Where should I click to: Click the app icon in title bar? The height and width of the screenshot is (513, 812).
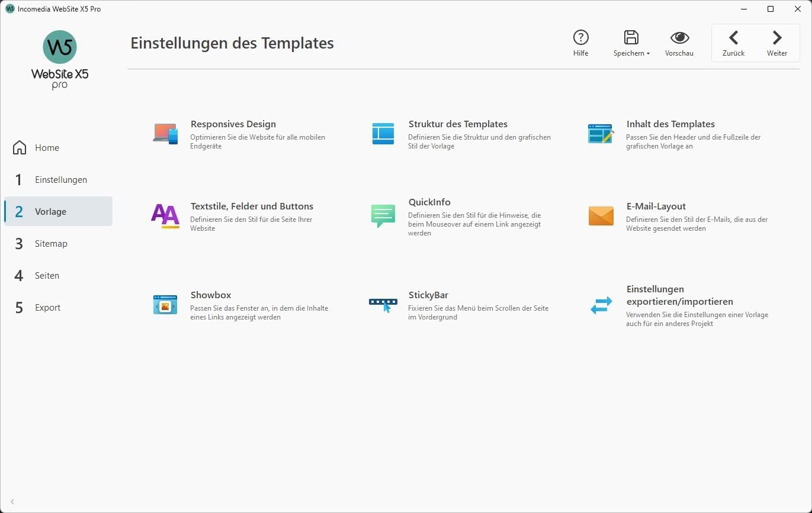pyautogui.click(x=9, y=9)
